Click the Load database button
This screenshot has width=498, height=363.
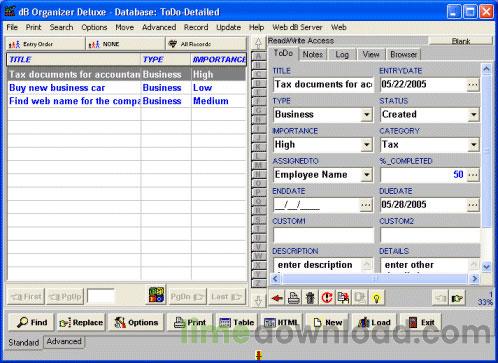click(374, 322)
